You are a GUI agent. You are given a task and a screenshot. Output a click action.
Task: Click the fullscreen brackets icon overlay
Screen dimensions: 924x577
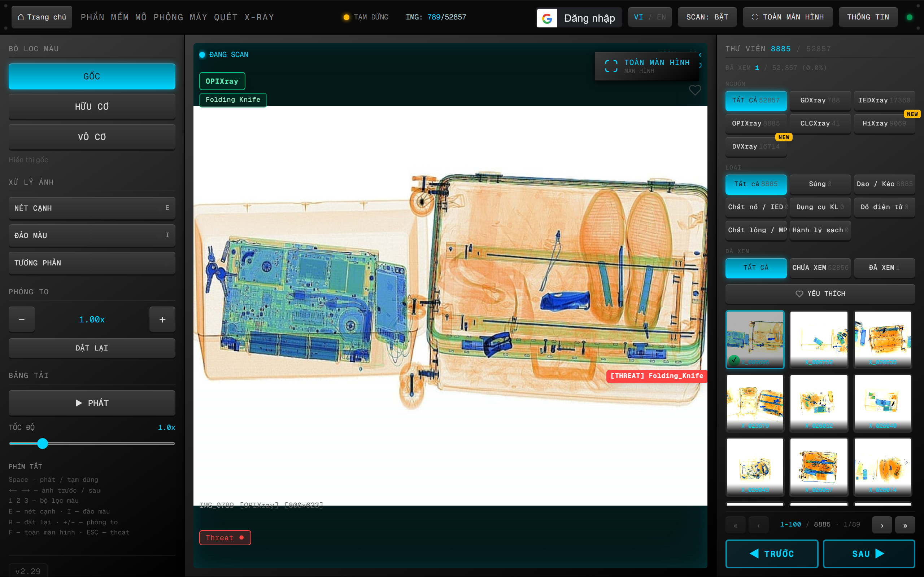(611, 66)
